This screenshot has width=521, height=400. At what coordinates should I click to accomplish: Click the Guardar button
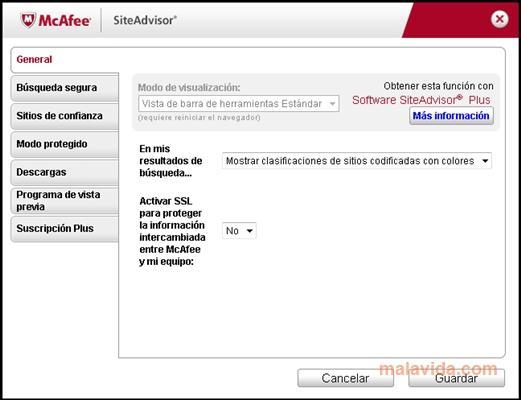coord(456,378)
